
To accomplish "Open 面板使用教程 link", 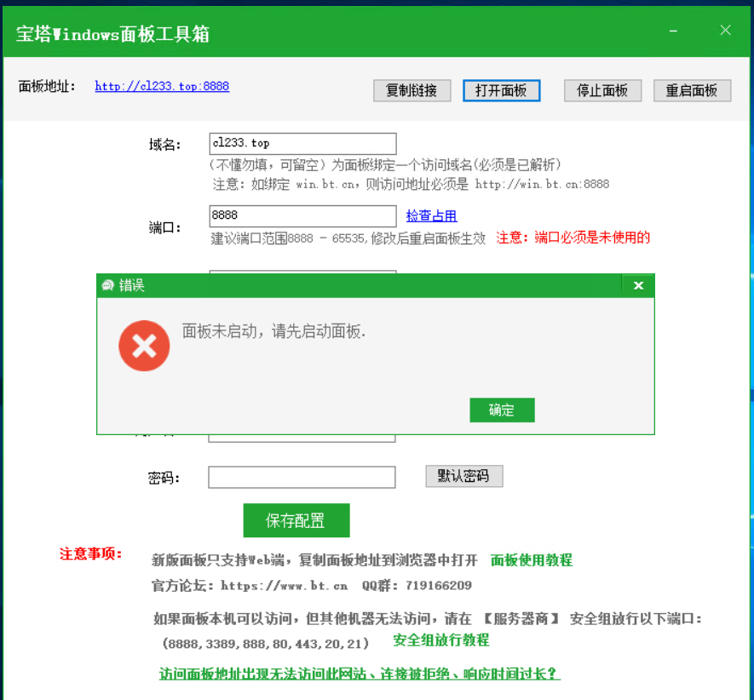I will point(532,559).
